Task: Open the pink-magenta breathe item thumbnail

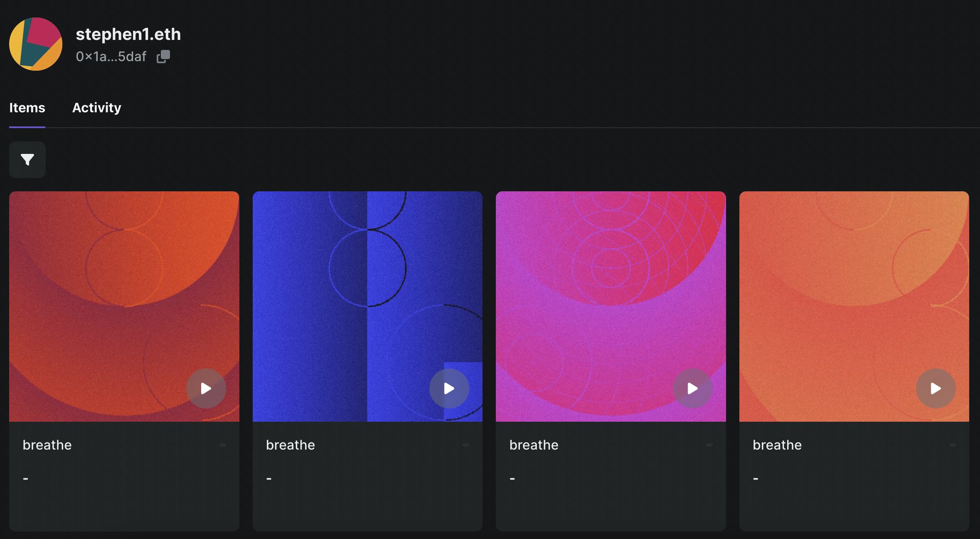Action: coord(611,306)
